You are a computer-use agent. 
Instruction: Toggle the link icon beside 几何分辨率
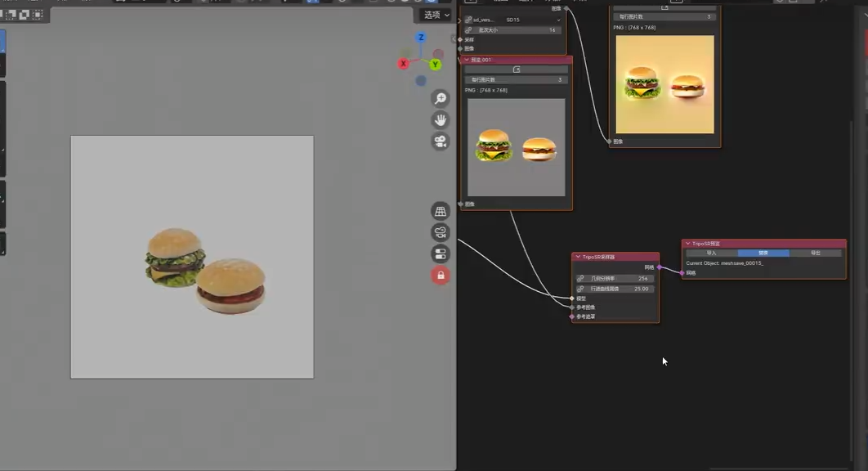[x=579, y=278]
